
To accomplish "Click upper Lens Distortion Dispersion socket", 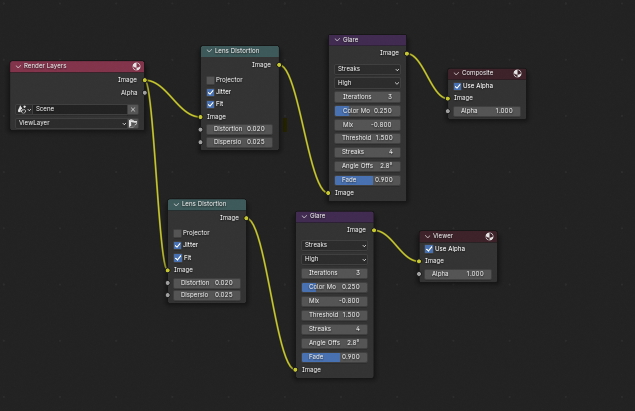I will pos(200,142).
